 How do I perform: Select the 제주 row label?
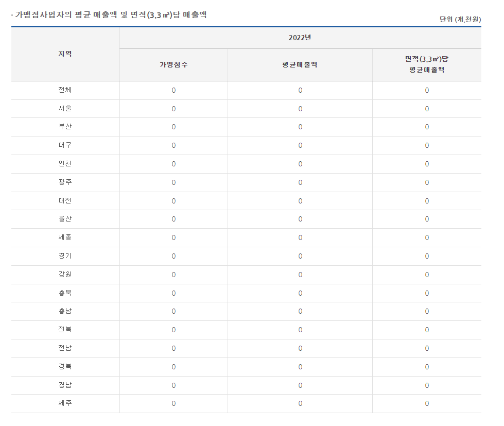pos(65,403)
